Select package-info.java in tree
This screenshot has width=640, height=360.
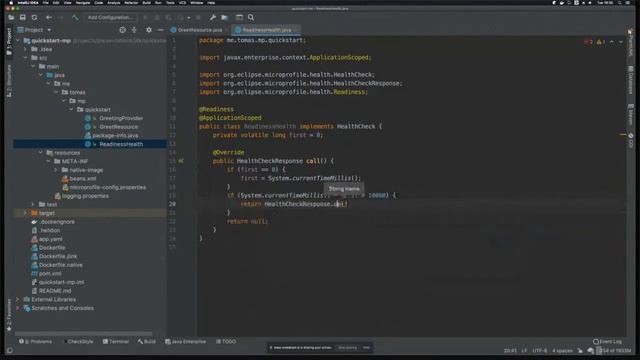click(x=115, y=136)
